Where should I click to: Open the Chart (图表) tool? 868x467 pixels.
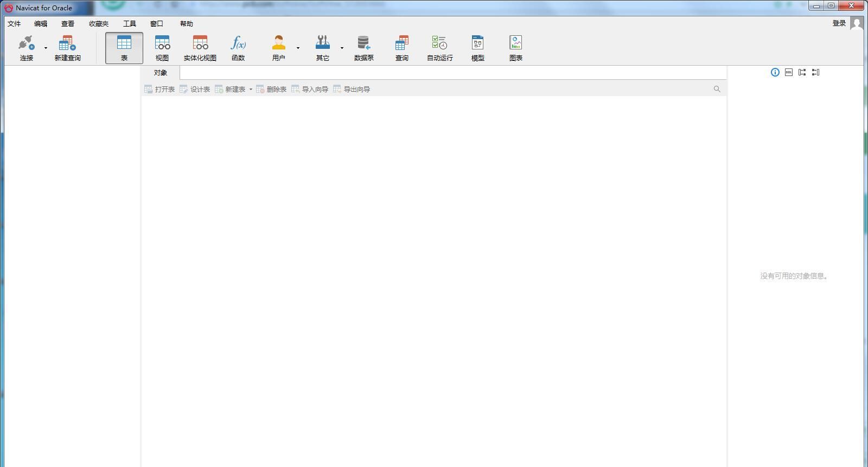click(x=516, y=48)
